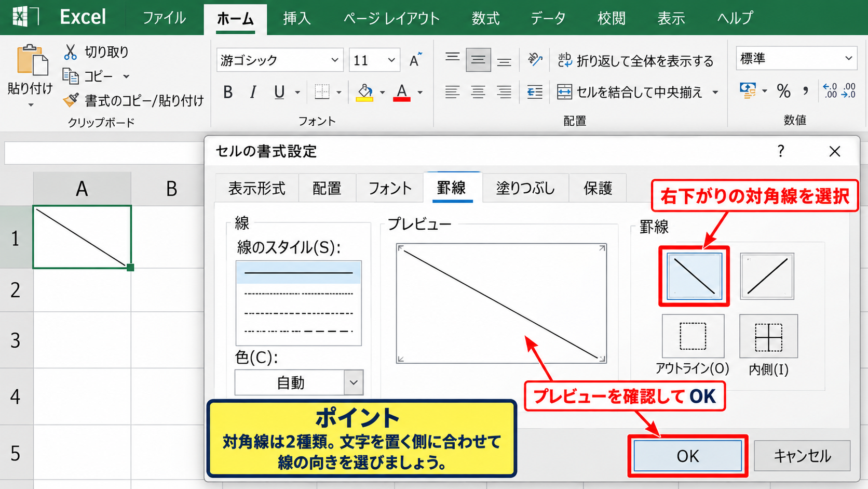868x489 pixels.
Task: Click the accounting number format icon
Action: coord(748,91)
